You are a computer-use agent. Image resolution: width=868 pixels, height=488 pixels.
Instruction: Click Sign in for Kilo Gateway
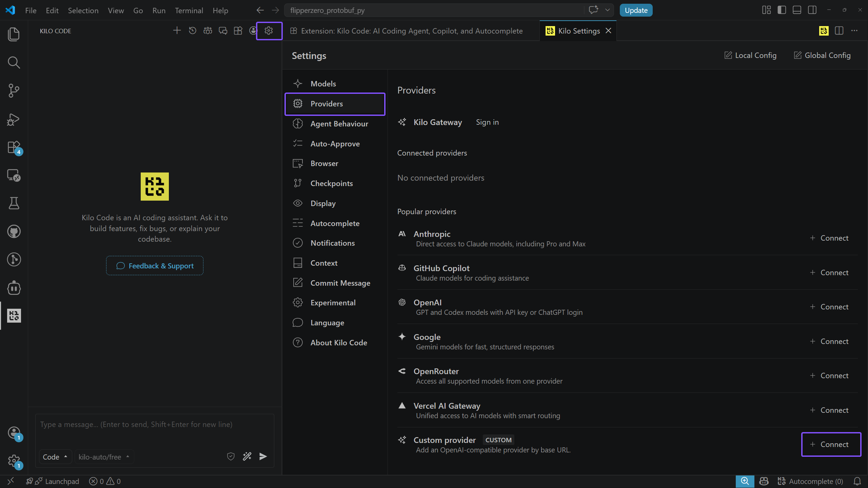487,122
